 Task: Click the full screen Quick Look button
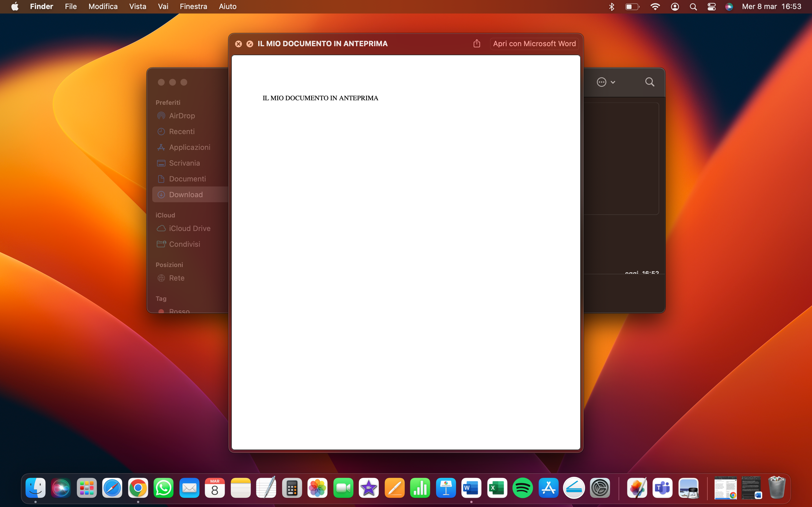[x=250, y=44]
